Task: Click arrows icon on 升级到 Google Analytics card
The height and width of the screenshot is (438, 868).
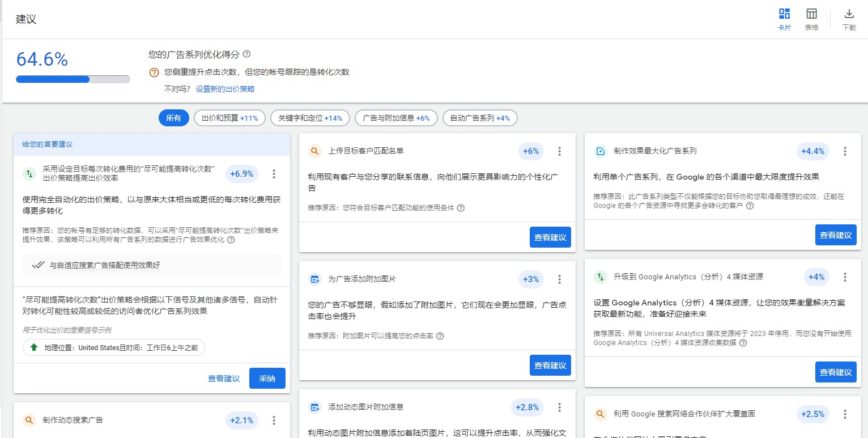Action: coord(601,277)
